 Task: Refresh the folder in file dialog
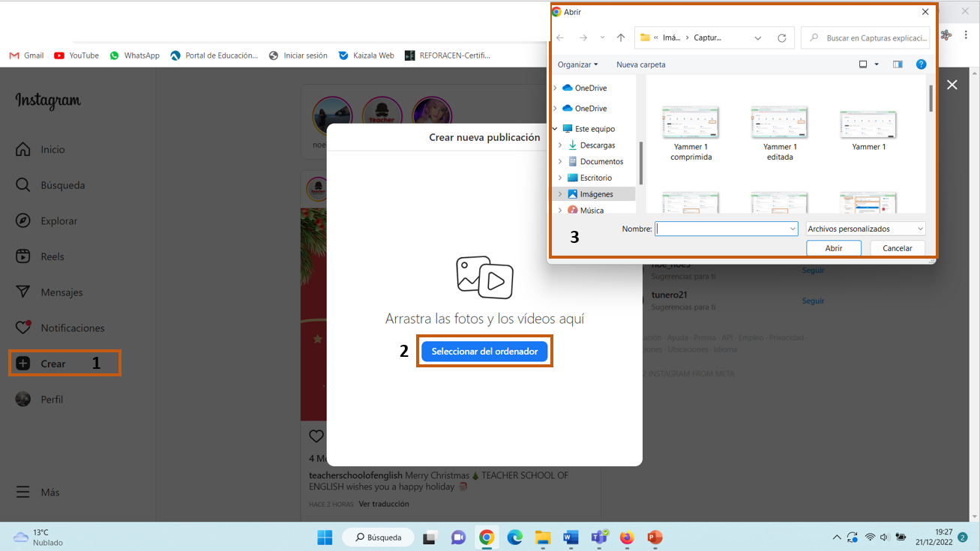[x=782, y=37]
